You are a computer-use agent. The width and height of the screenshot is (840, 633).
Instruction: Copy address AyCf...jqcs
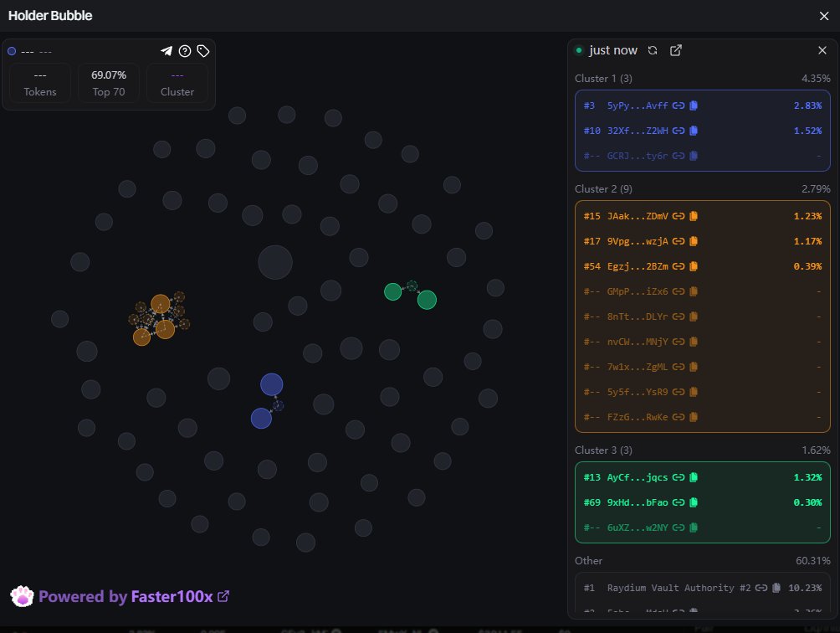pyautogui.click(x=694, y=477)
